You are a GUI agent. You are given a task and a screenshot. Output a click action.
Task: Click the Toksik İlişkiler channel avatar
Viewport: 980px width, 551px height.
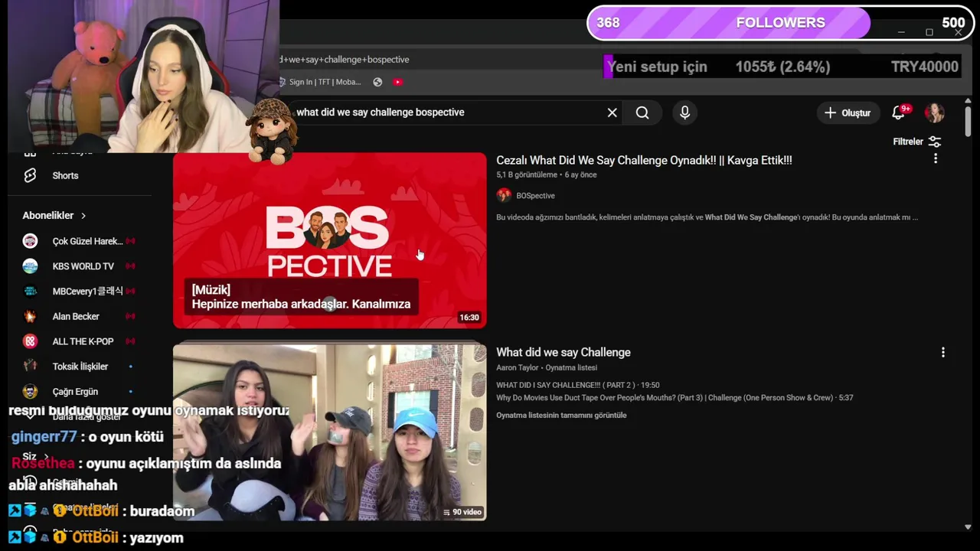pos(30,366)
